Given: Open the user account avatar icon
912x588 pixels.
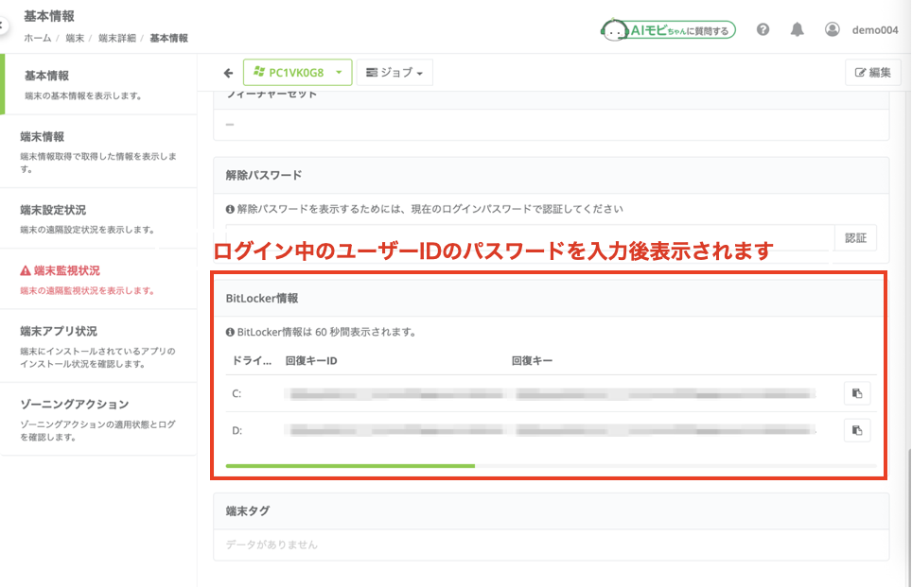Looking at the screenshot, I should click(833, 29).
